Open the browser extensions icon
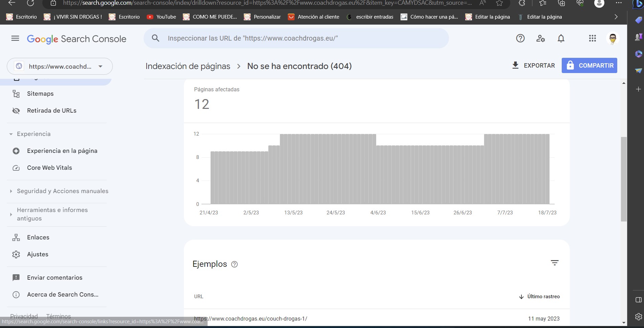Image resolution: width=644 pixels, height=328 pixels. (522, 3)
